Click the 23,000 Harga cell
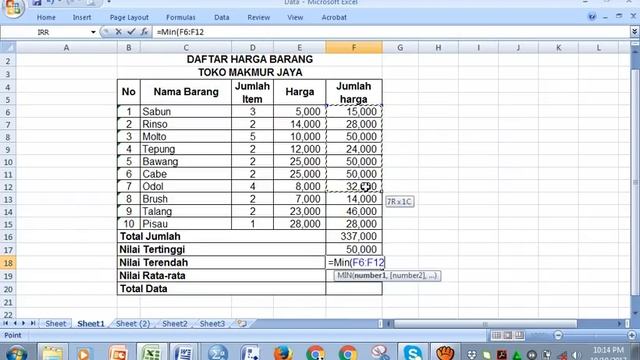The image size is (640, 360). point(300,211)
